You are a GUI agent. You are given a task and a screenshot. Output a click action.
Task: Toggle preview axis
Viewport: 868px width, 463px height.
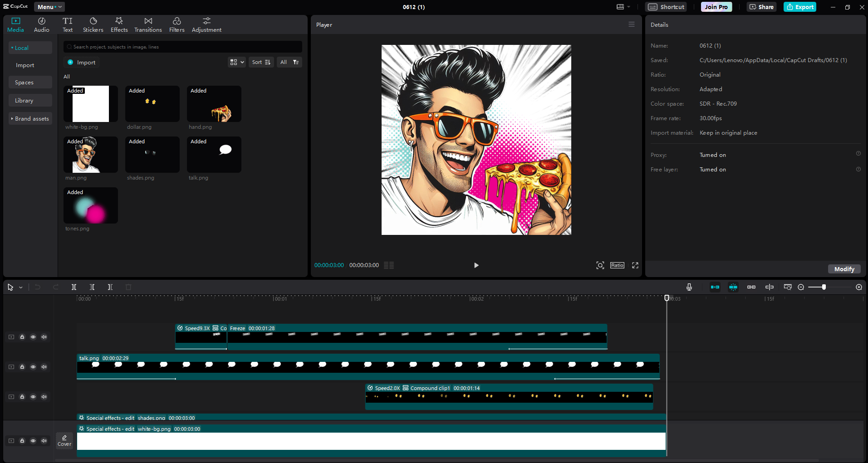coord(770,287)
